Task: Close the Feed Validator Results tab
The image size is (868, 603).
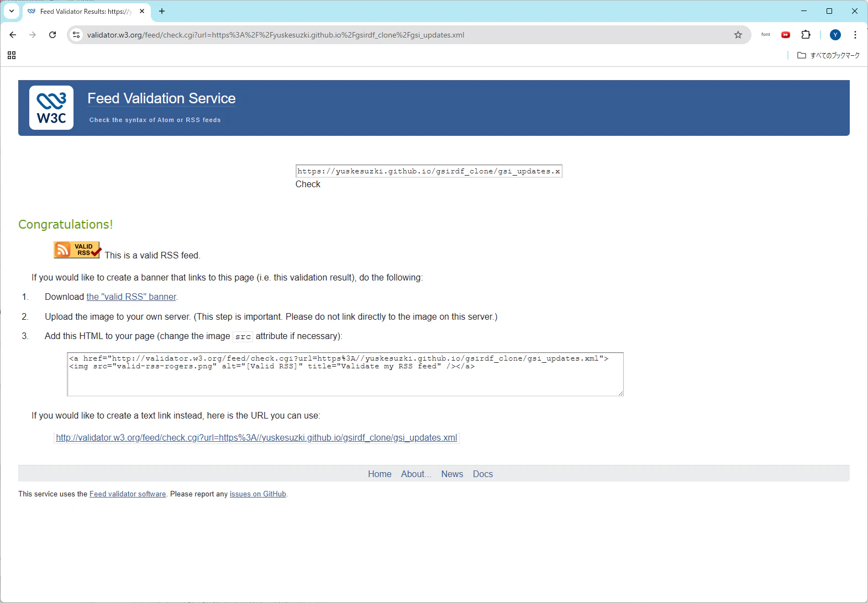Action: [x=142, y=11]
